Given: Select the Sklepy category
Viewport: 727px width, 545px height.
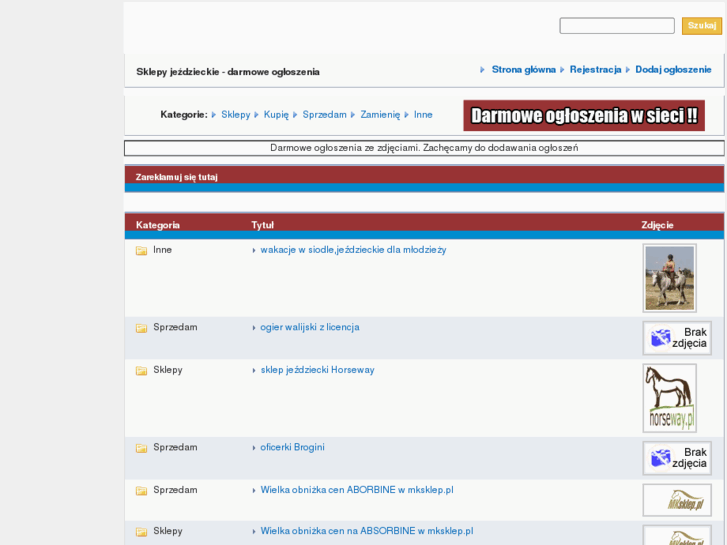Looking at the screenshot, I should coord(236,115).
